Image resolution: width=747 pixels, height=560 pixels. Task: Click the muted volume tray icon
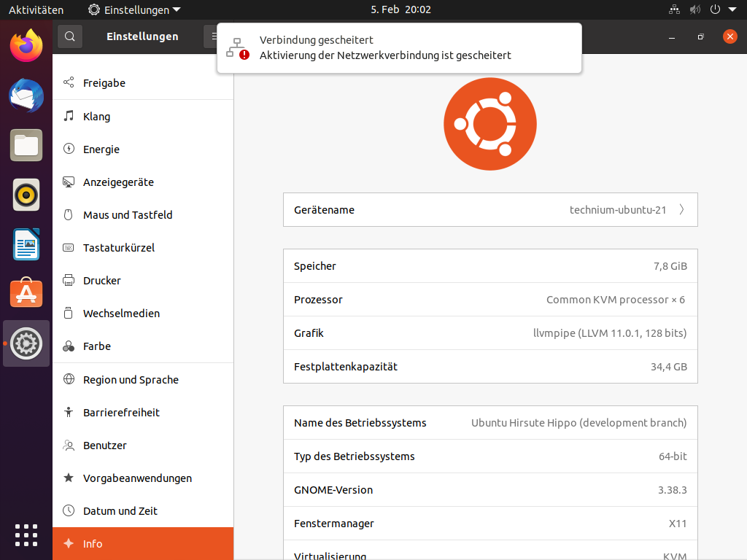(695, 9)
